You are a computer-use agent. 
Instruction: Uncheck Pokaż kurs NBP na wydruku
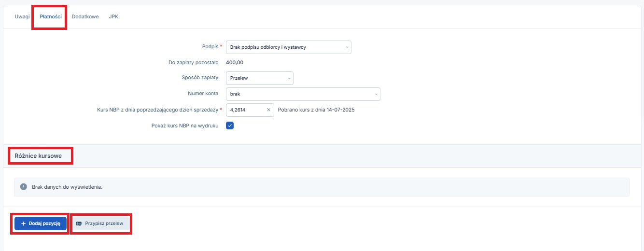click(x=230, y=125)
